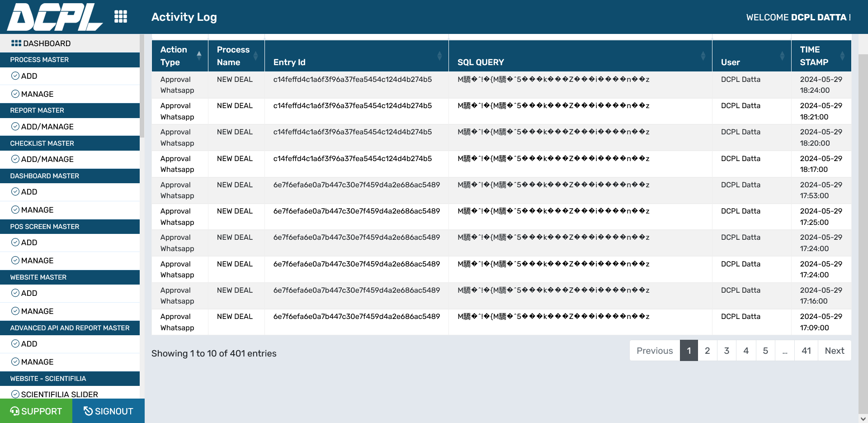Select the CHECKLIST MASTER section header
The width and height of the screenshot is (868, 423).
tap(70, 143)
